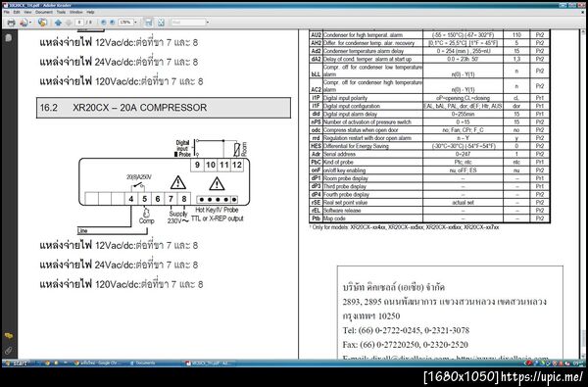The height and width of the screenshot is (387, 588).
Task: Click the 'Comp' label in diagram
Action: coord(147,220)
